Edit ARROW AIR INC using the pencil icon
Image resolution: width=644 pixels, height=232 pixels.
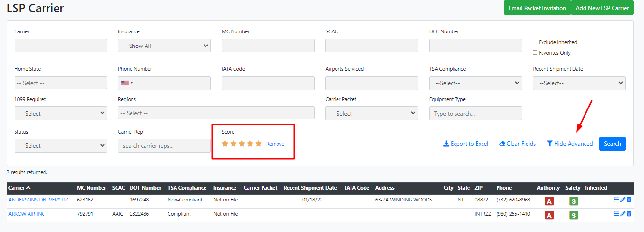(623, 214)
